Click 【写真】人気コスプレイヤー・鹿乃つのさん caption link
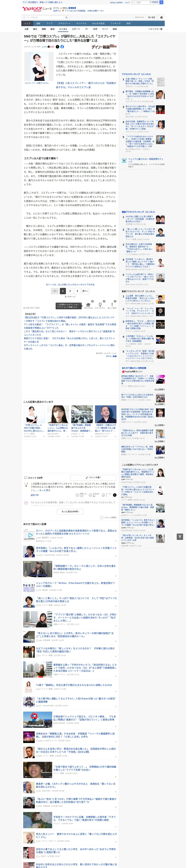This screenshot has height=868, width=186. click(x=86, y=85)
